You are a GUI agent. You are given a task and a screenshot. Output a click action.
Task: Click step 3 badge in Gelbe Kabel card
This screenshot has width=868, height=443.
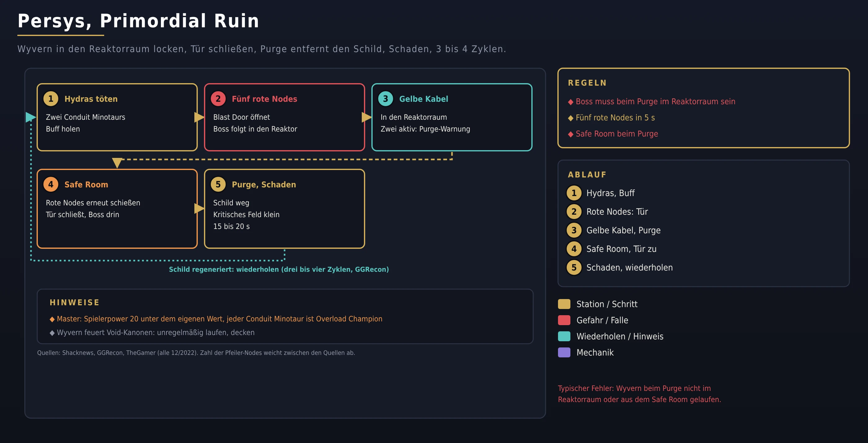click(385, 99)
